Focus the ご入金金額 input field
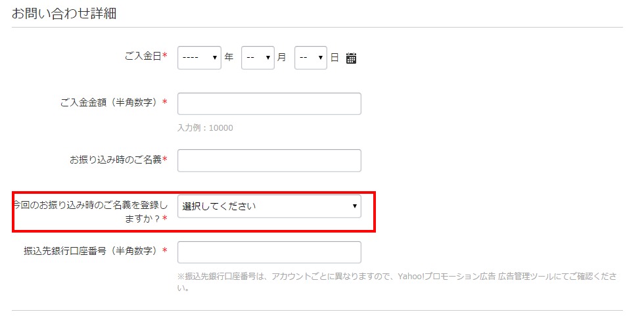 click(269, 104)
